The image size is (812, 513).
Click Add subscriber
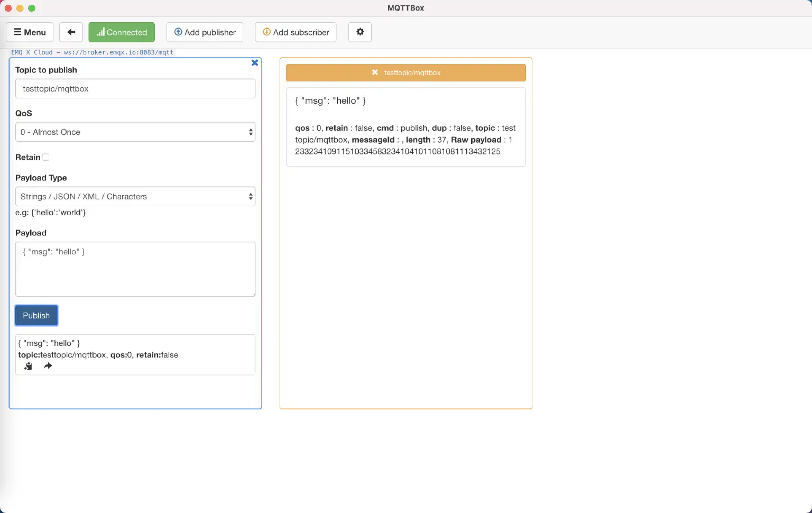[x=296, y=32]
